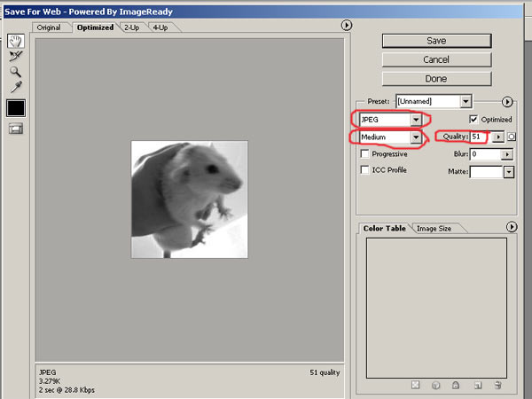The image size is (532, 399).
Task: Open the JPEG file format dropdown
Action: point(390,120)
